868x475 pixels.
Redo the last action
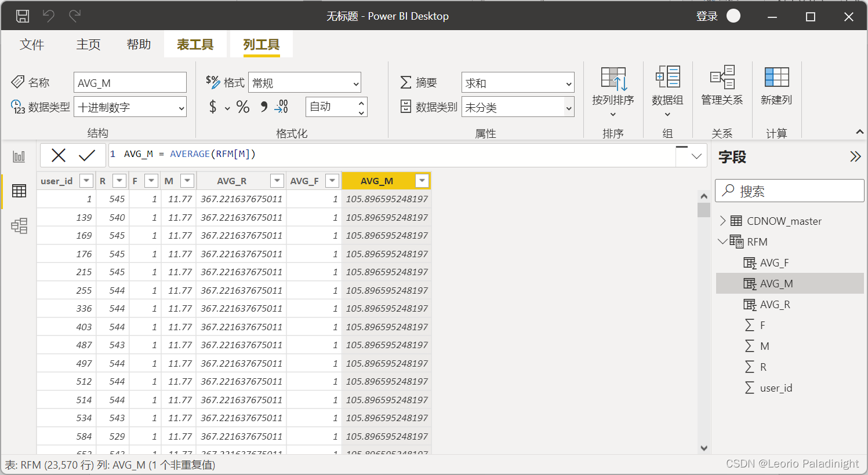(75, 16)
